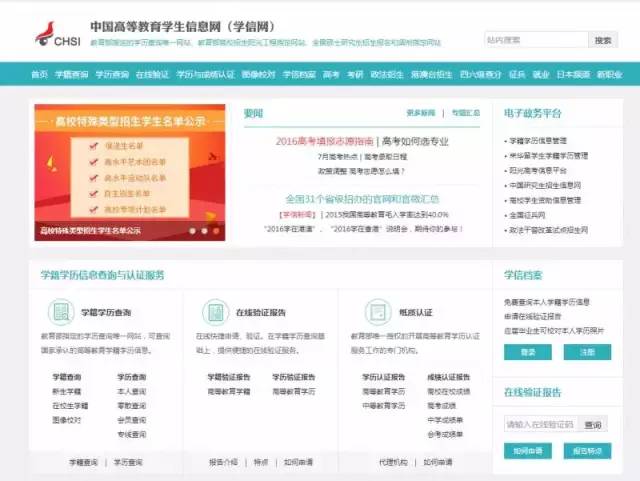Open 全国31个省级招办 headline link

point(362,199)
